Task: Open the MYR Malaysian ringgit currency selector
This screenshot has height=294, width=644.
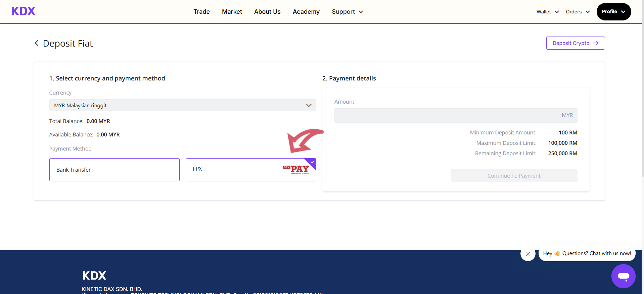Action: pyautogui.click(x=183, y=105)
